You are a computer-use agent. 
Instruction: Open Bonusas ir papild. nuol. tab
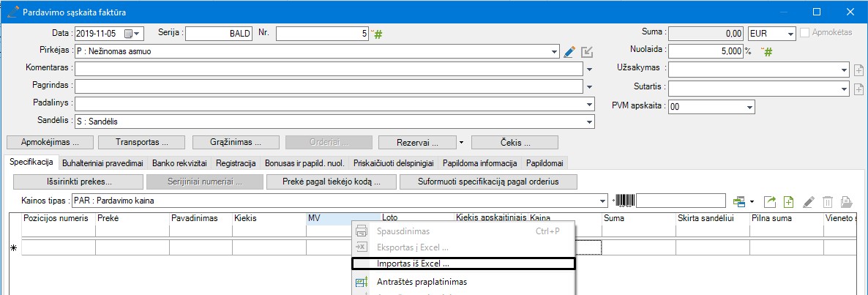point(304,163)
